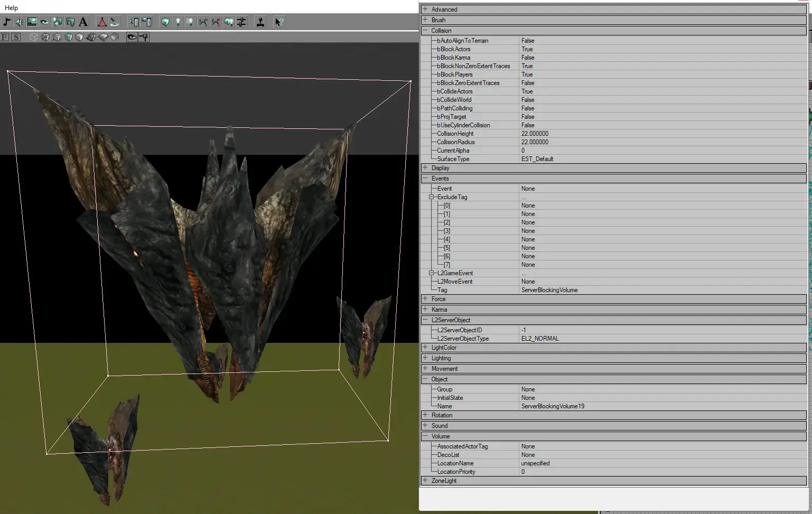Activate context help cursor icon
The width and height of the screenshot is (812, 514).
pos(279,22)
